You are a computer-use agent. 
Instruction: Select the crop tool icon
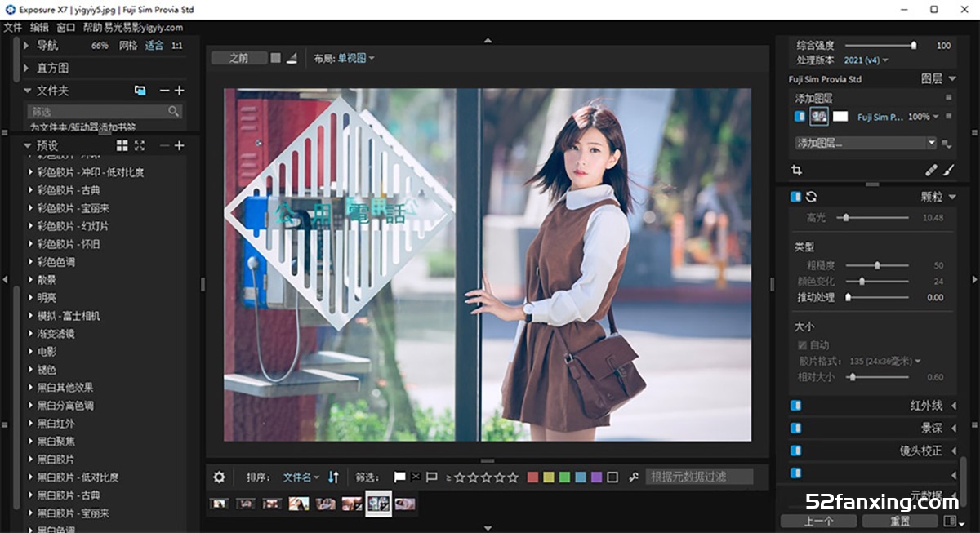coord(797,171)
